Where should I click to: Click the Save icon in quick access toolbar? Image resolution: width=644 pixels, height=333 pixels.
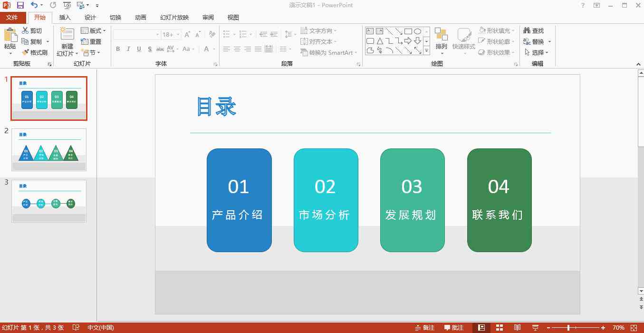pyautogui.click(x=20, y=5)
